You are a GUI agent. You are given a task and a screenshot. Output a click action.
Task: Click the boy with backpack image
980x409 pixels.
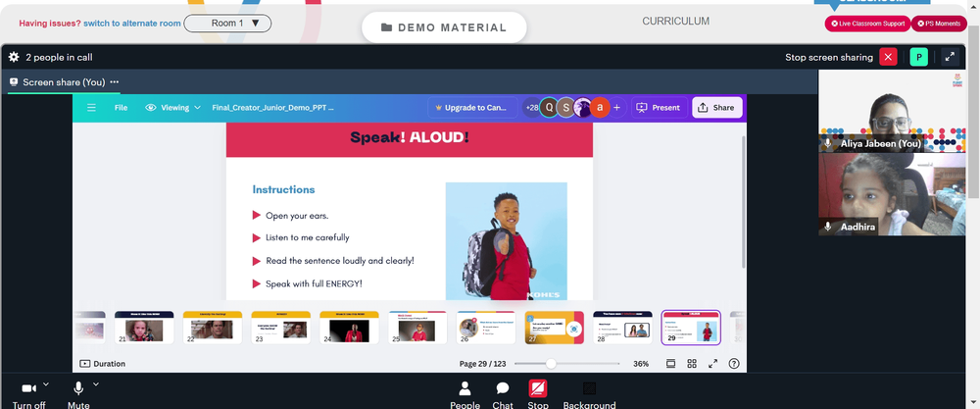tap(507, 241)
